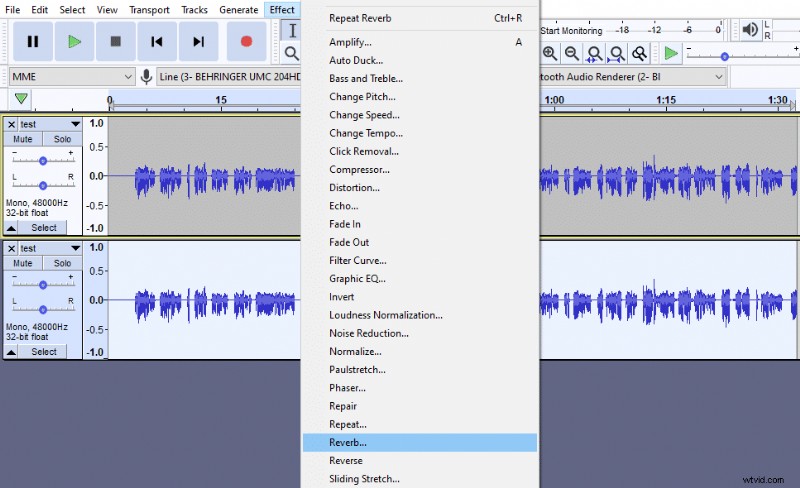Click first track gain slider
This screenshot has height=488, width=800.
pyautogui.click(x=43, y=160)
